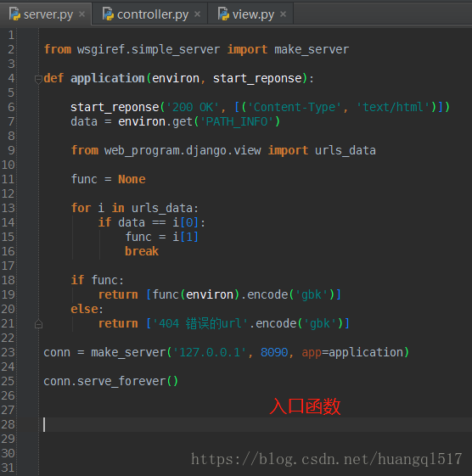472x476 pixels.
Task: Click 'environ.get' on line 7
Action: click(155, 121)
